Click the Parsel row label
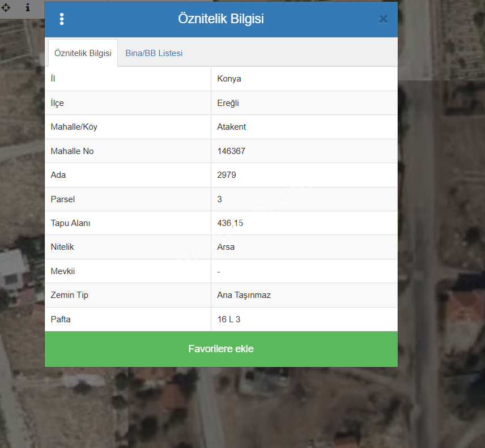 63,199
